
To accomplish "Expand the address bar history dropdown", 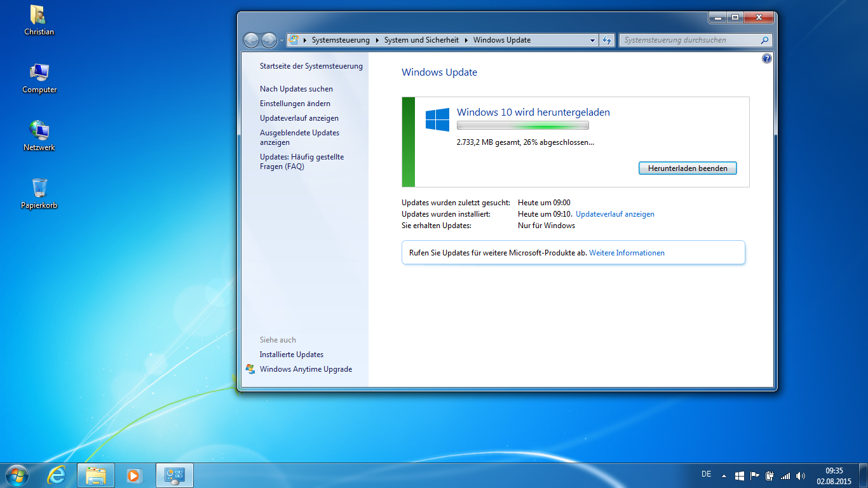I will [x=592, y=40].
